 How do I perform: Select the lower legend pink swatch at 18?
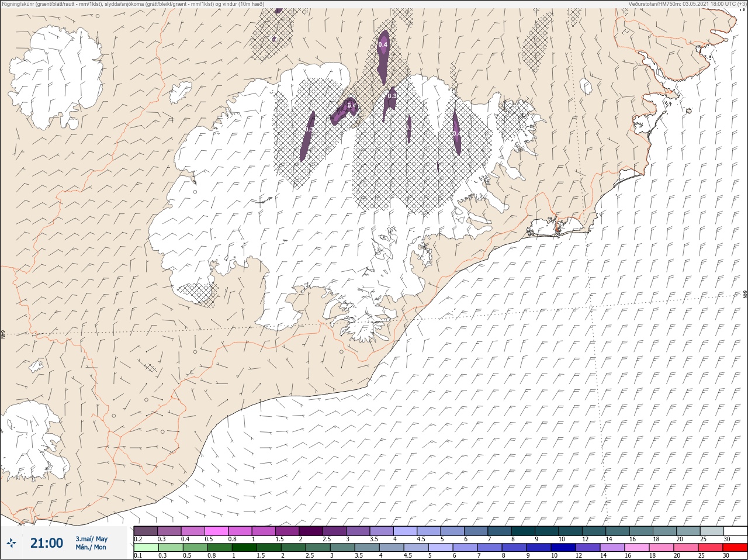point(661,548)
